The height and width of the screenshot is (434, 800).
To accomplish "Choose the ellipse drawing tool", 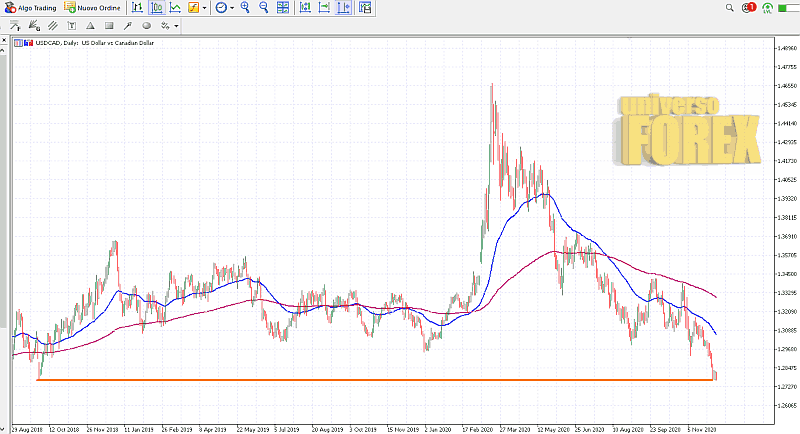I will [x=146, y=25].
